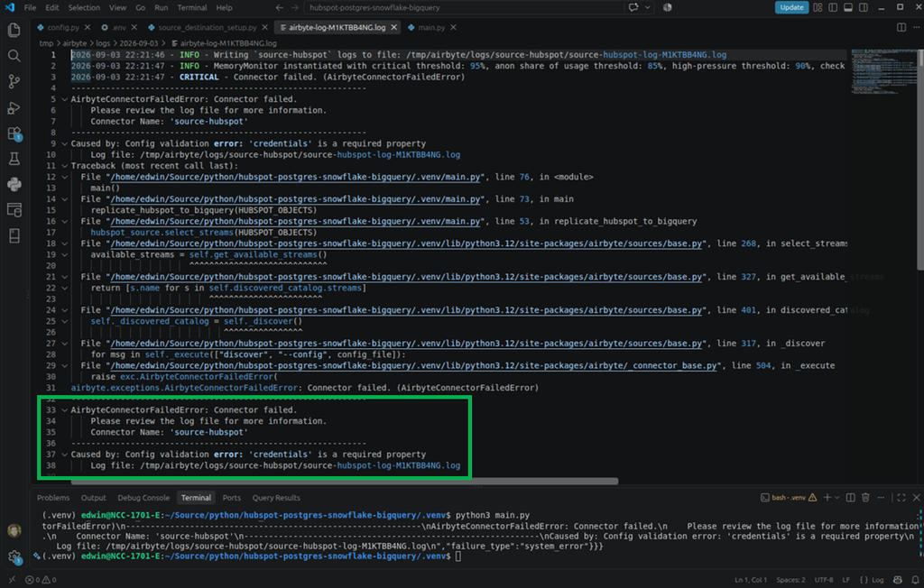Toggle the primary side bar visibility
The image size is (924, 588).
pyautogui.click(x=833, y=7)
